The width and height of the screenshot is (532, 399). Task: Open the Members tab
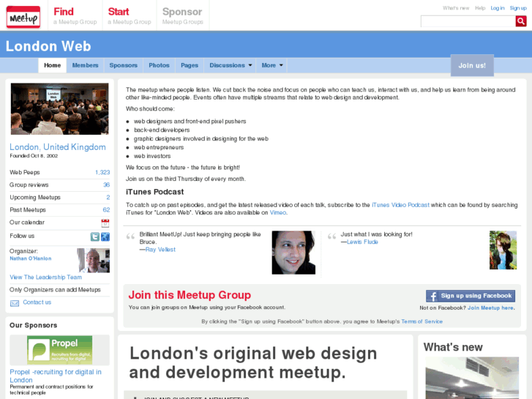85,65
